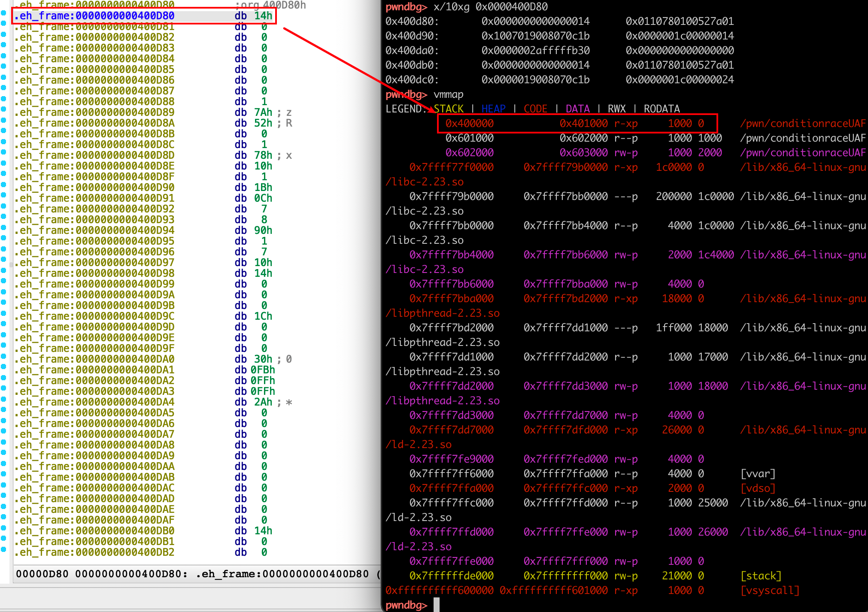Click CODE in the vmmap legend

[536, 109]
